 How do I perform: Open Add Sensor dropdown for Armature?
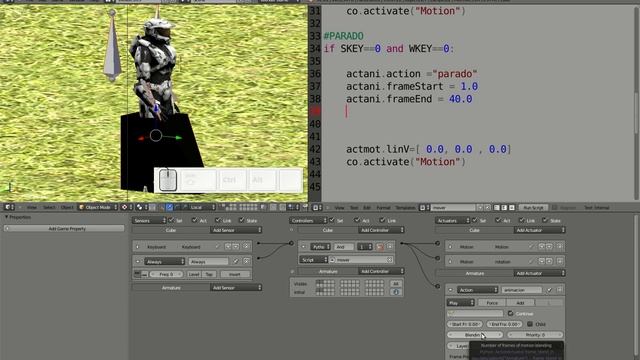click(236, 288)
